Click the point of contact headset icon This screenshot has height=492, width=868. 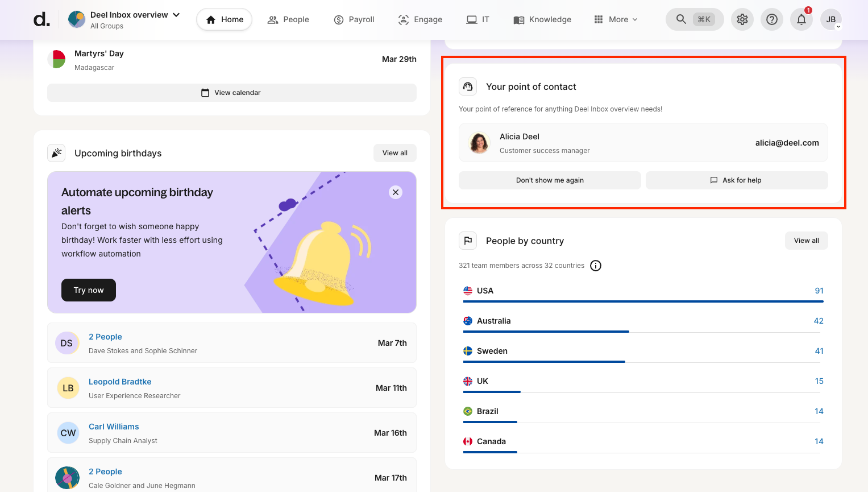(468, 86)
